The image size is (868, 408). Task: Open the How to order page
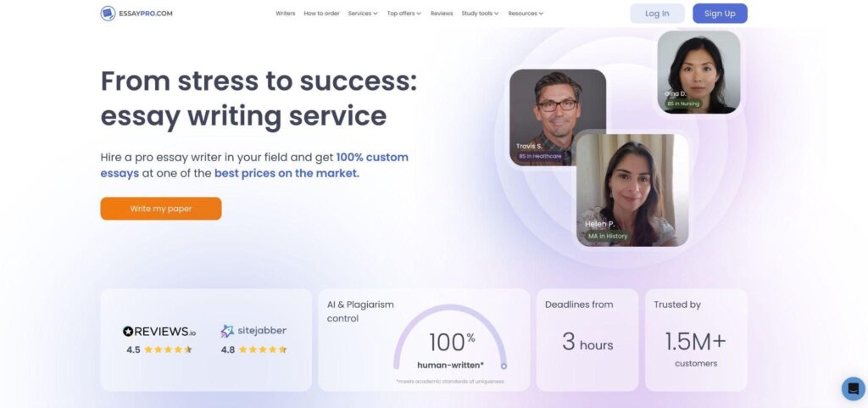(x=321, y=14)
